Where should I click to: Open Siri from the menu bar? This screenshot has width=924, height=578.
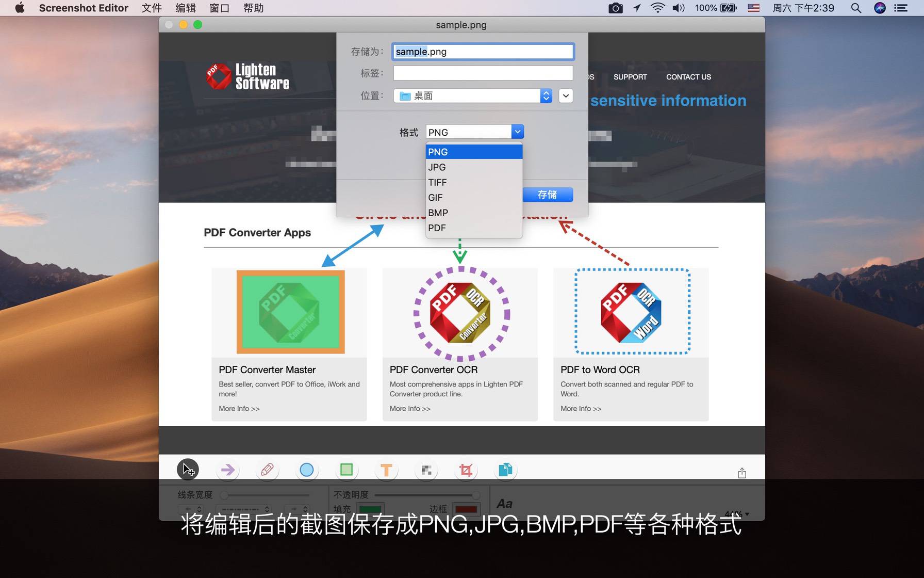pos(880,8)
